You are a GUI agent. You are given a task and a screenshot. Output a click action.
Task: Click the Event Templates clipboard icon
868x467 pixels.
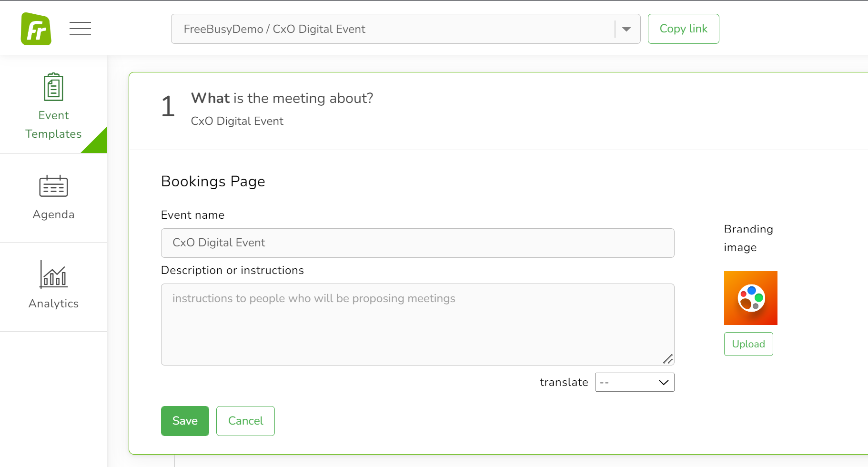(53, 87)
